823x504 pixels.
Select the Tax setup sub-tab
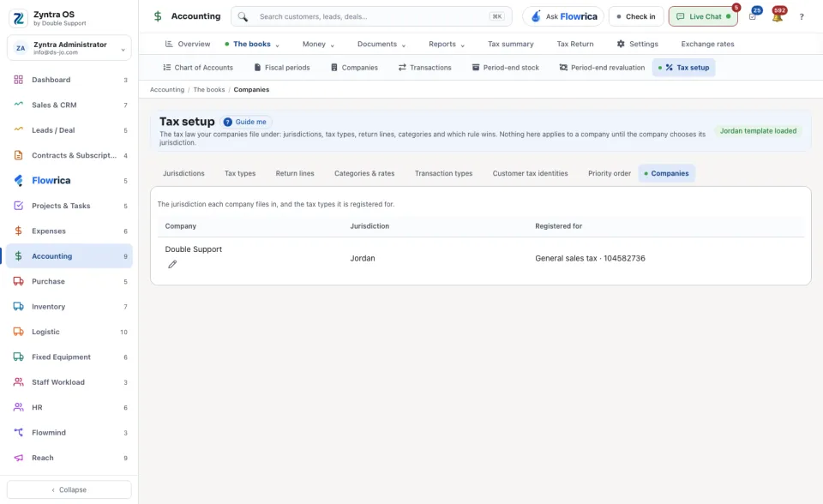[x=684, y=68]
